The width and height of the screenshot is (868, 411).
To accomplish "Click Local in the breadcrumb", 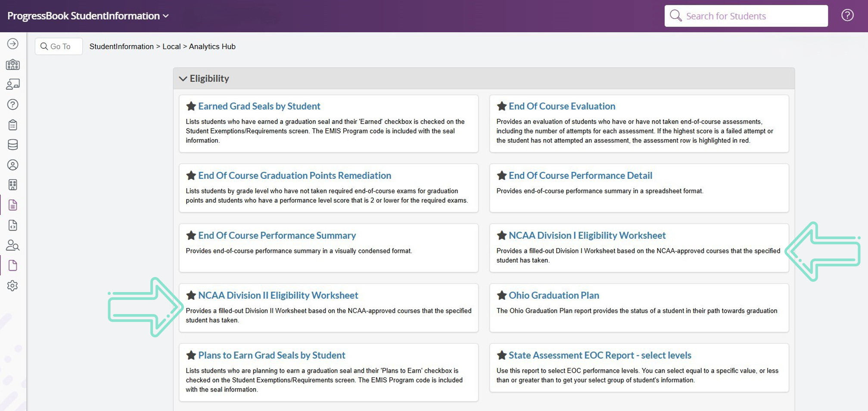I will [171, 47].
